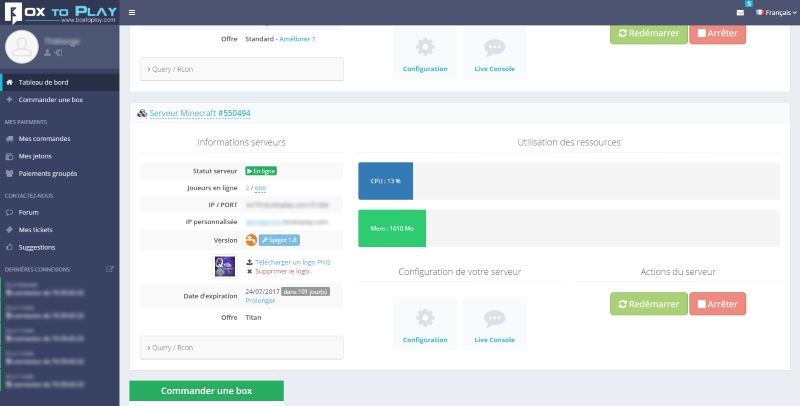Viewport: 800px width, 406px height.
Task: Restart server #550494 with the Redémarrer button
Action: pyautogui.click(x=648, y=304)
